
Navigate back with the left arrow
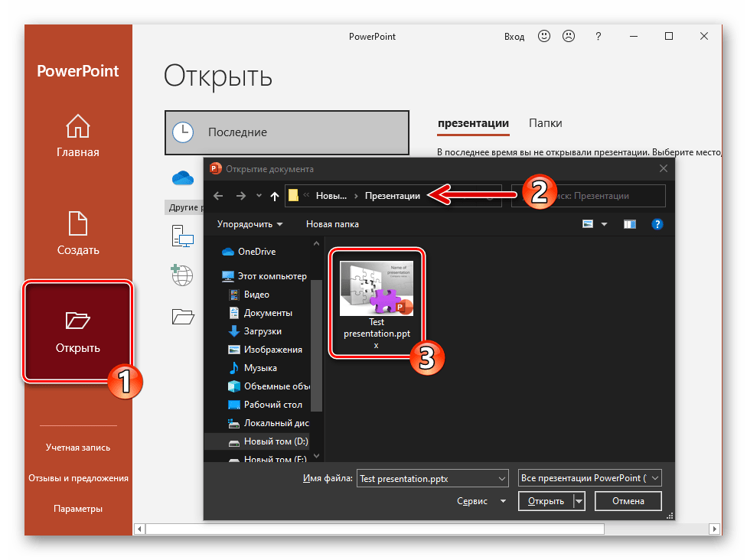point(218,196)
